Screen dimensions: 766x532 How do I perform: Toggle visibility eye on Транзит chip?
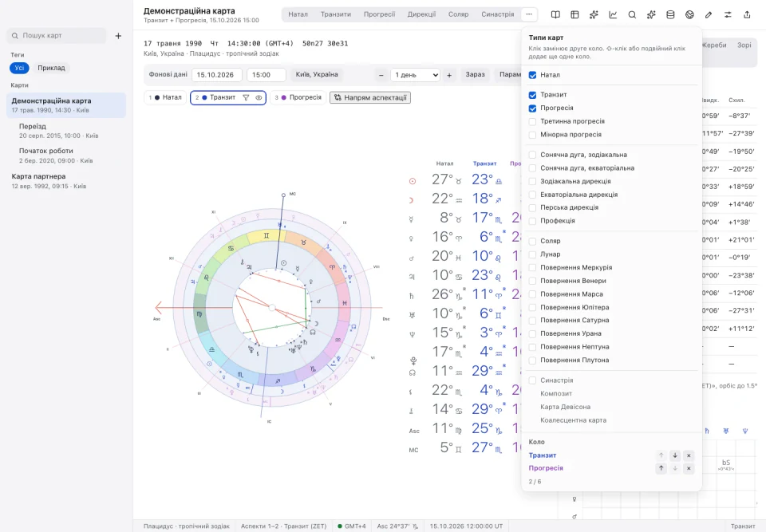coord(259,97)
